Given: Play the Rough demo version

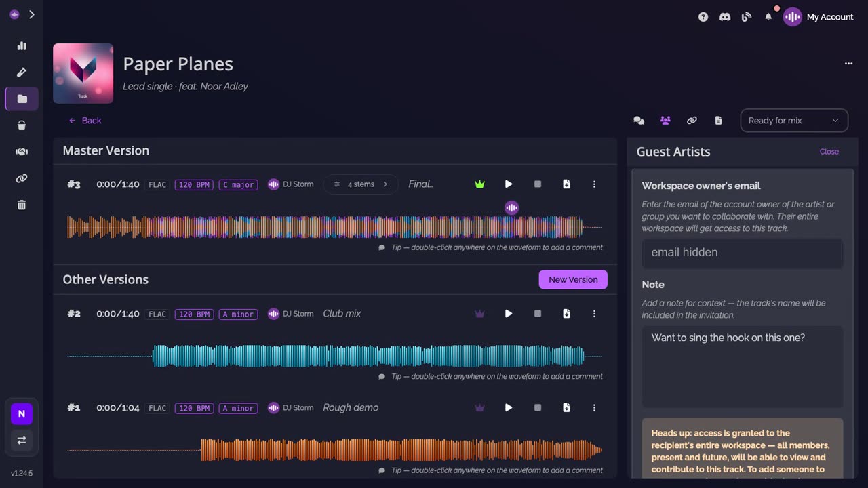Looking at the screenshot, I should pyautogui.click(x=509, y=408).
